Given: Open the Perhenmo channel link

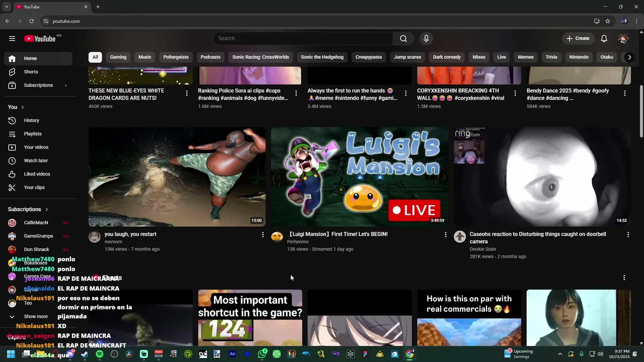Looking at the screenshot, I should click(298, 242).
